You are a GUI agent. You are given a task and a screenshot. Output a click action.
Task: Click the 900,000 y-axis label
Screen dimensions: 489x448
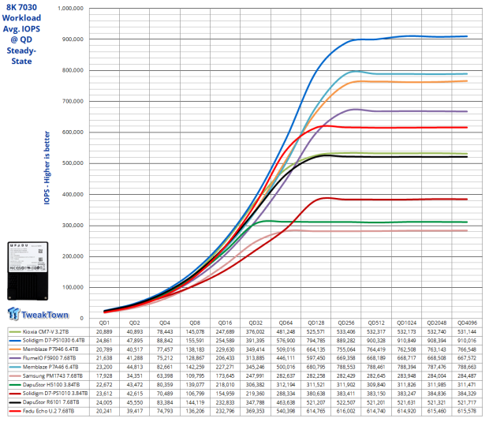point(73,39)
